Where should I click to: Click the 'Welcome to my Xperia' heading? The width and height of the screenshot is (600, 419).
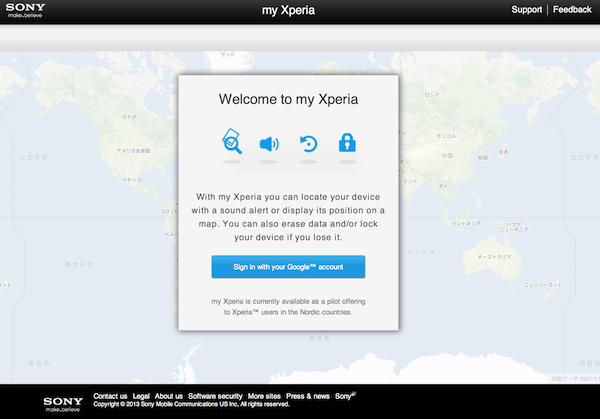coord(288,99)
